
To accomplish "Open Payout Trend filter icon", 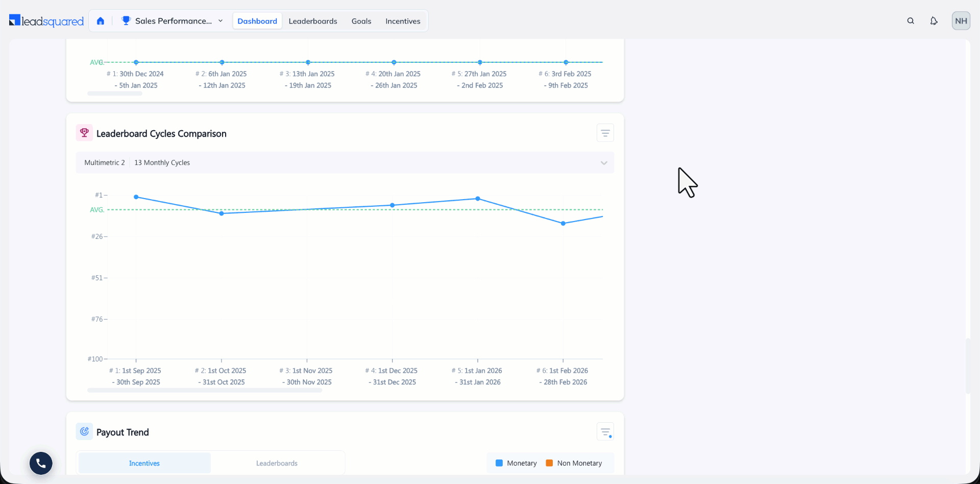I will pyautogui.click(x=605, y=432).
